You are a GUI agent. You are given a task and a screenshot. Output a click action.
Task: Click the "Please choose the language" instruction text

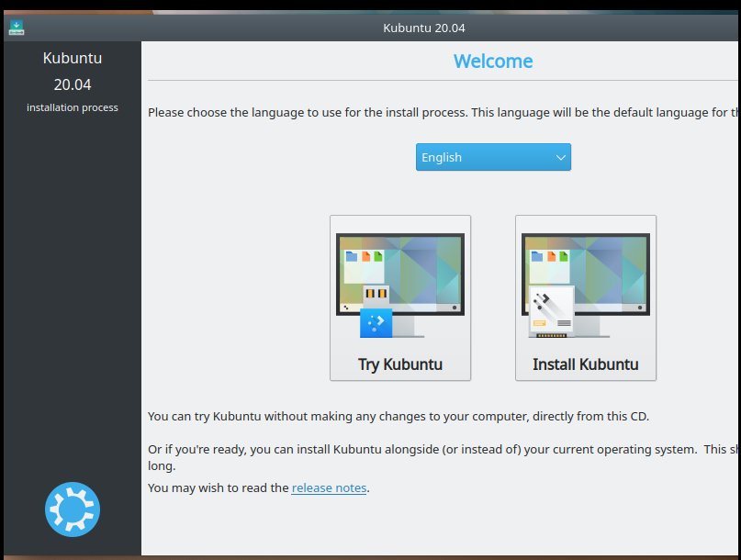pyautogui.click(x=443, y=113)
